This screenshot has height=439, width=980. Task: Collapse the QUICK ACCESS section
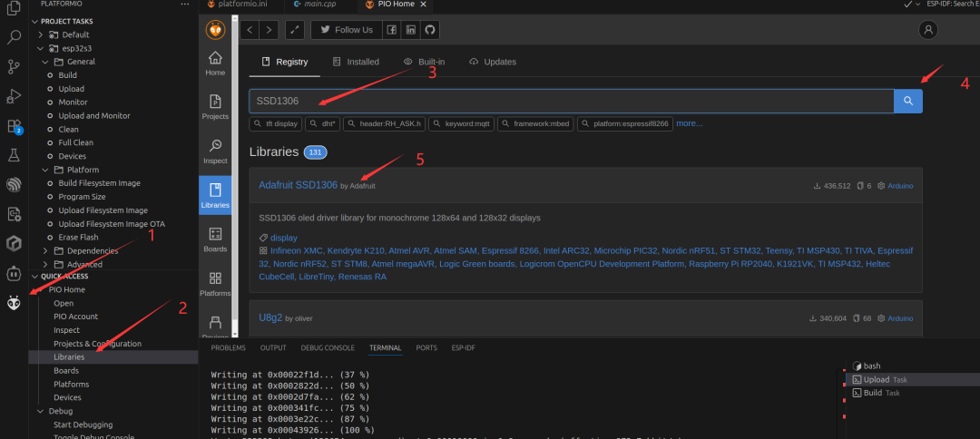click(36, 276)
